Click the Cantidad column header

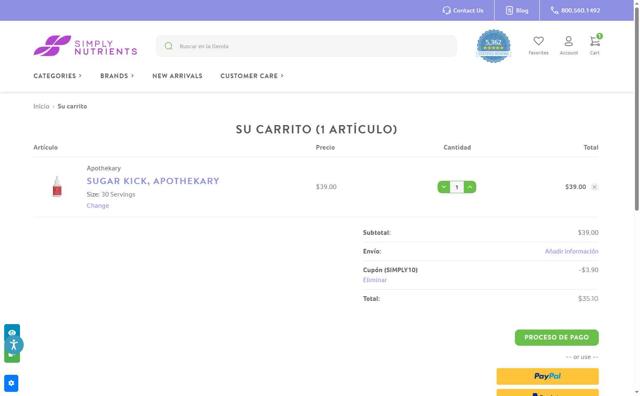coord(457,147)
